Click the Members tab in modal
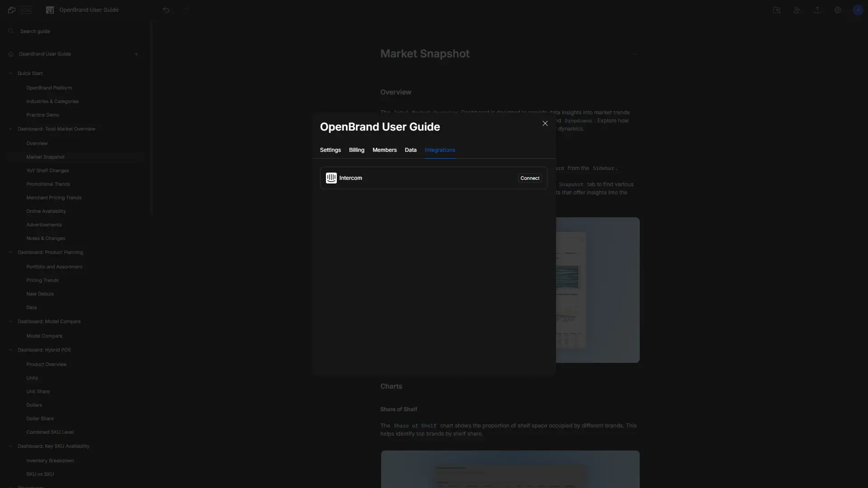The width and height of the screenshot is (868, 488). click(385, 150)
